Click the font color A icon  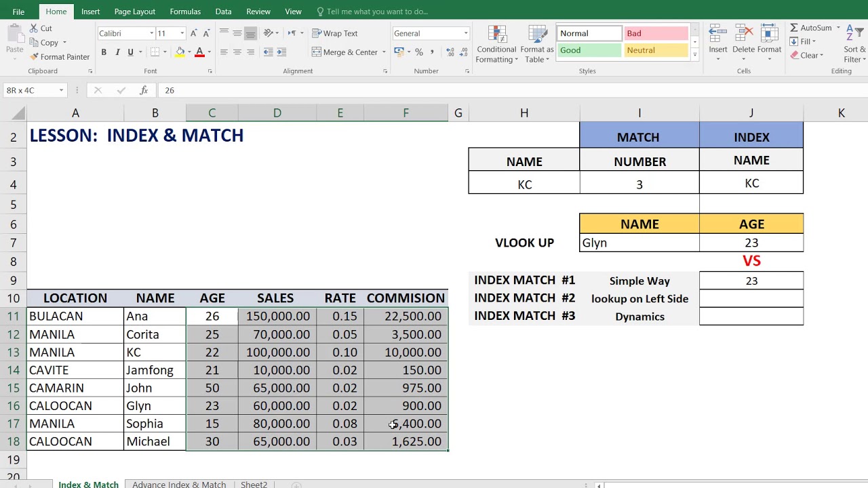(199, 52)
